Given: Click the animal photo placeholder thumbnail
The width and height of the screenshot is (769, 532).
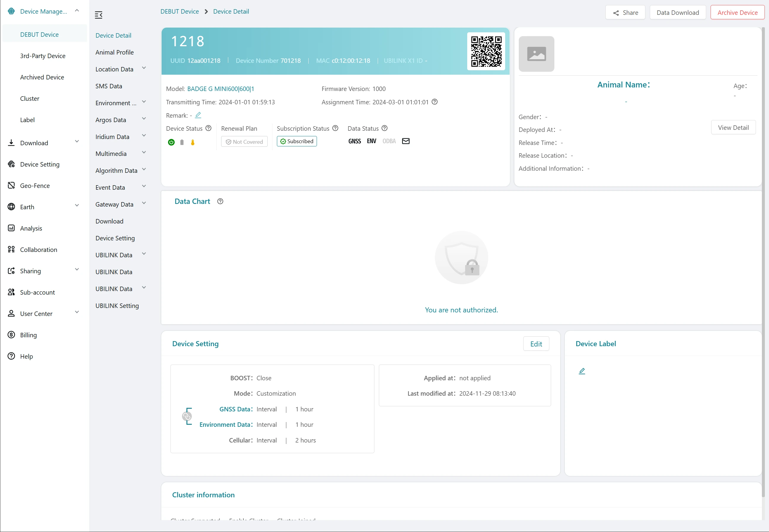Looking at the screenshot, I should click(536, 54).
